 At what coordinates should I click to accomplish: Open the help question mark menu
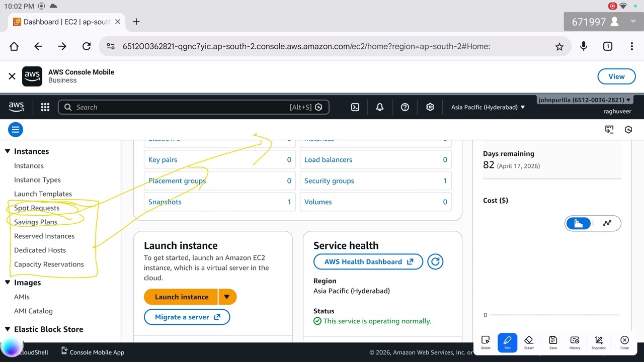405,107
